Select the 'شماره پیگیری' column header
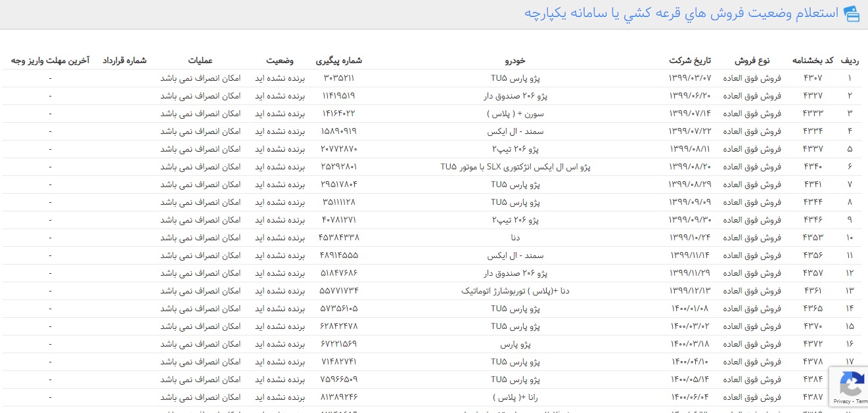The image size is (868, 413). point(339,60)
